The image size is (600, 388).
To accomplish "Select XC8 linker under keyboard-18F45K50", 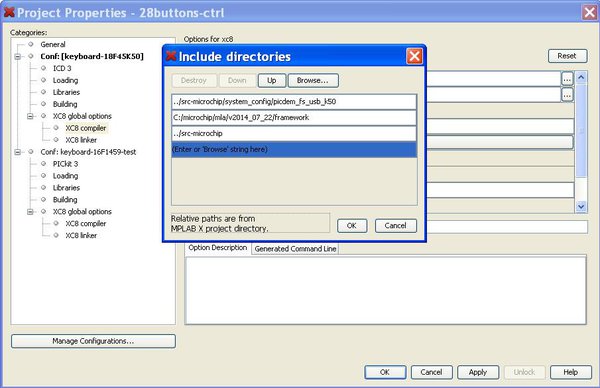I will coord(81,140).
